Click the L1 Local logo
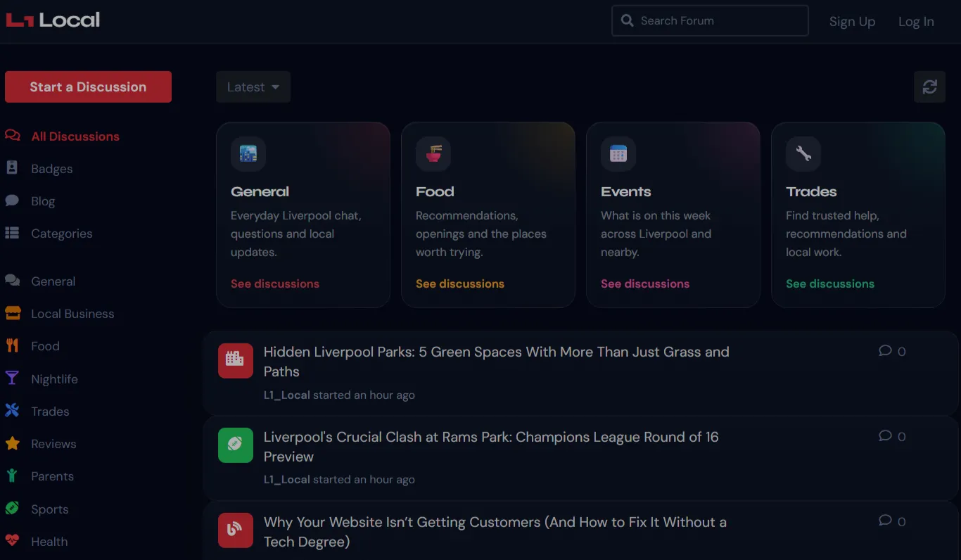This screenshot has height=560, width=961. tap(52, 20)
